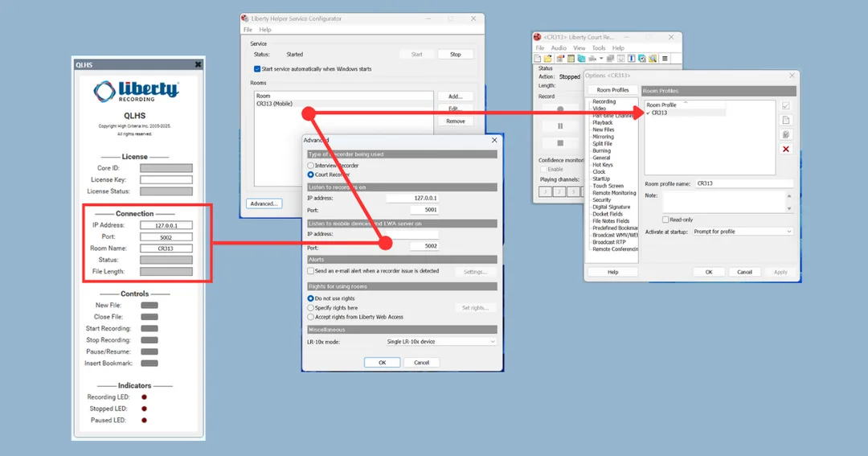Select the Court Recorder radio button

coord(310,175)
